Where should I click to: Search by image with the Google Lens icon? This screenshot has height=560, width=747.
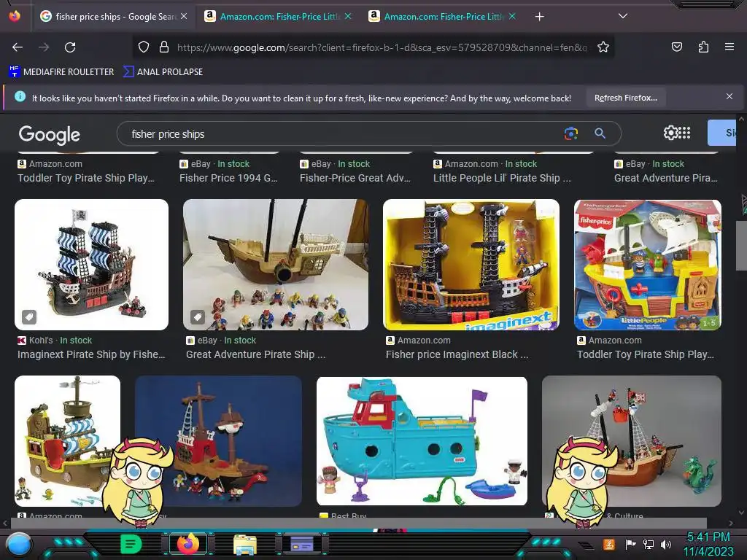pyautogui.click(x=570, y=134)
